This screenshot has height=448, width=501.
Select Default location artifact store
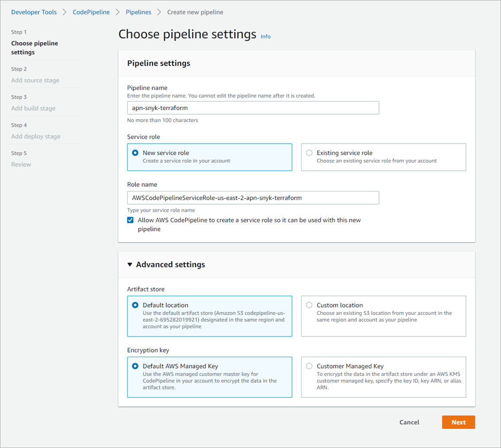pos(135,305)
